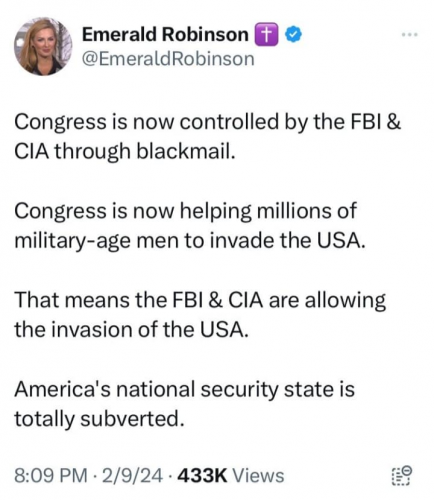Click the Emerald Robinson display name
Image resolution: width=434 pixels, height=500 pixels.
pyautogui.click(x=165, y=35)
